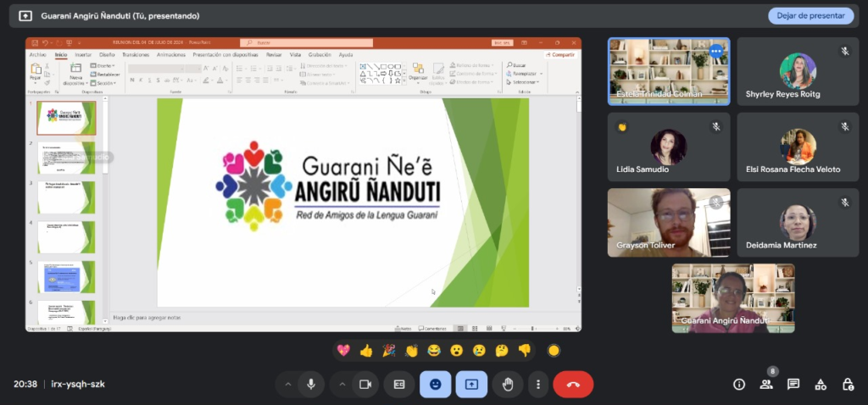868x405 pixels.
Task: Send the laughing with tears reaction
Action: coord(434,350)
